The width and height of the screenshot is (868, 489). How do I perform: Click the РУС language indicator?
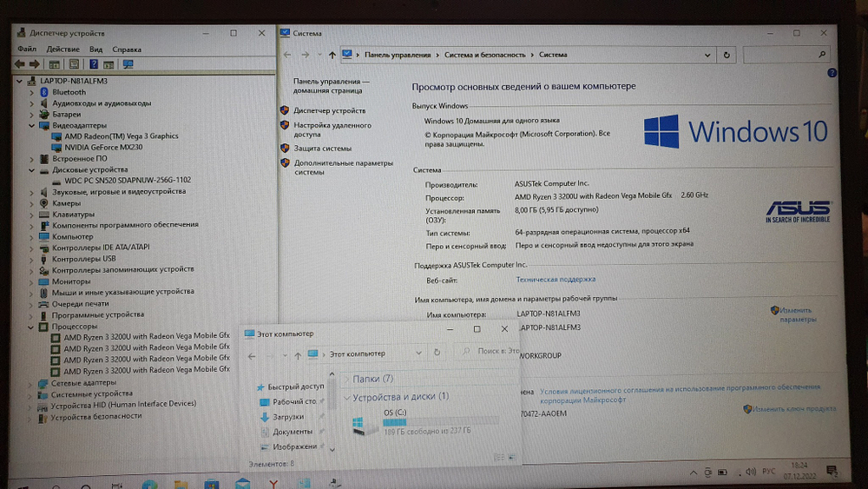pos(768,472)
